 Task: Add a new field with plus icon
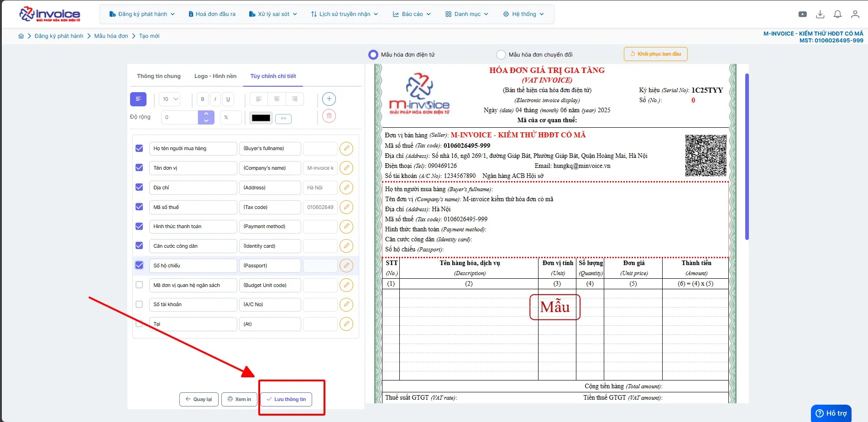329,99
